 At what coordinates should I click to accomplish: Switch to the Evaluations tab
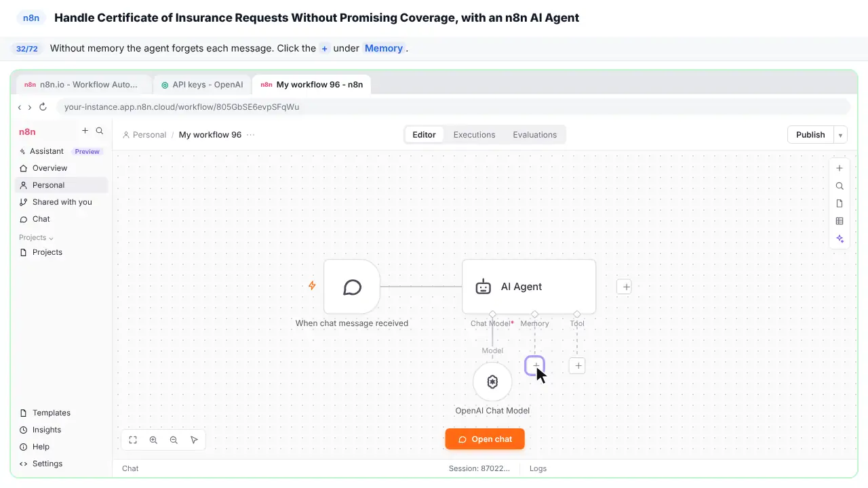[x=534, y=135]
